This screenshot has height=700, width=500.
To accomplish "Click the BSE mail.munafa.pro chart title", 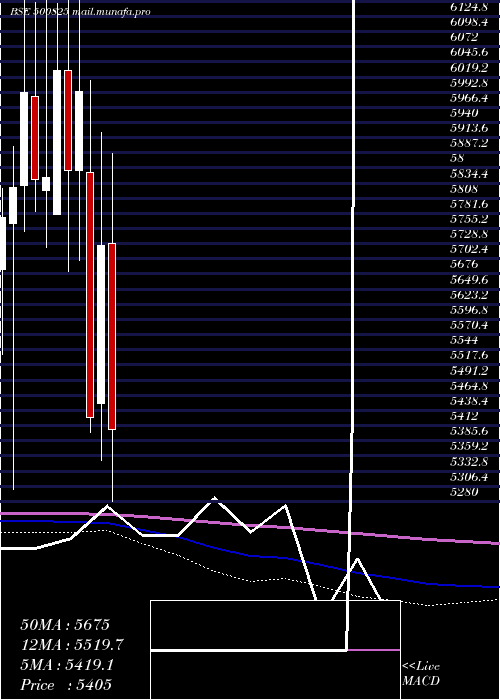I will (x=81, y=12).
